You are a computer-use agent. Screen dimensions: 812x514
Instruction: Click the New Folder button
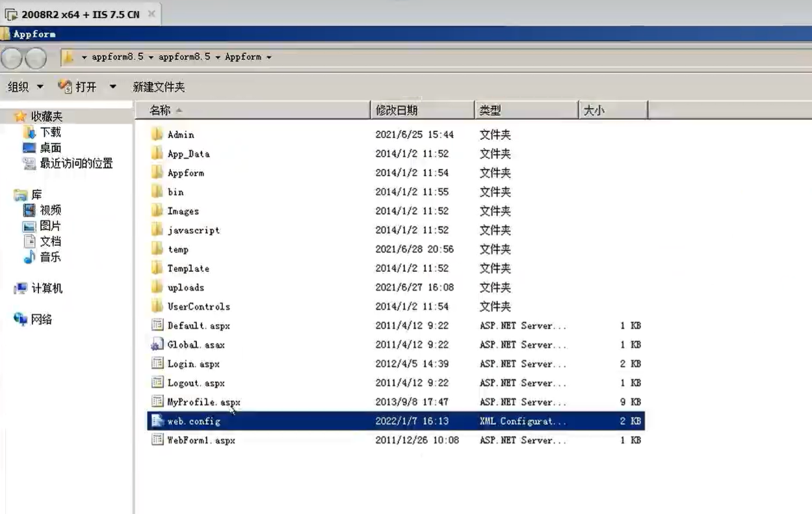click(x=159, y=87)
